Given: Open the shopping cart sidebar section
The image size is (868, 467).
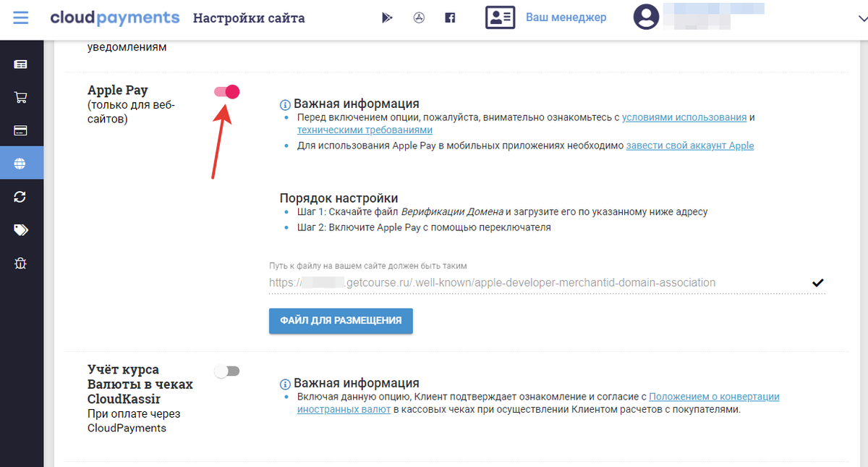Looking at the screenshot, I should coord(20,98).
